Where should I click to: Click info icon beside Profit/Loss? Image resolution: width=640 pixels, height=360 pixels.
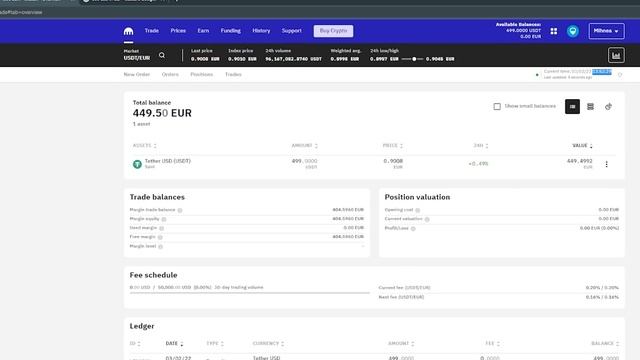tap(413, 229)
